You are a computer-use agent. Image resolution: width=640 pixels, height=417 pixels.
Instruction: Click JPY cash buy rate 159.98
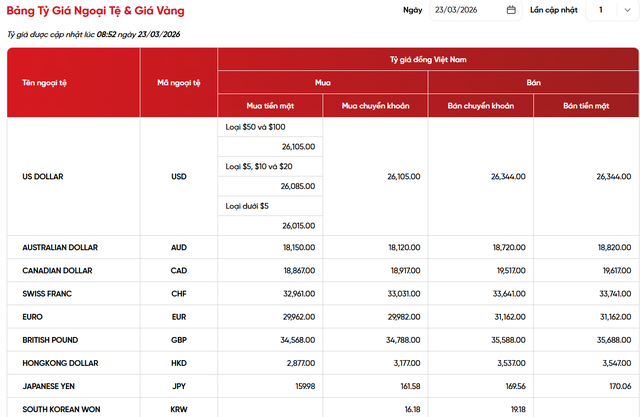(305, 386)
